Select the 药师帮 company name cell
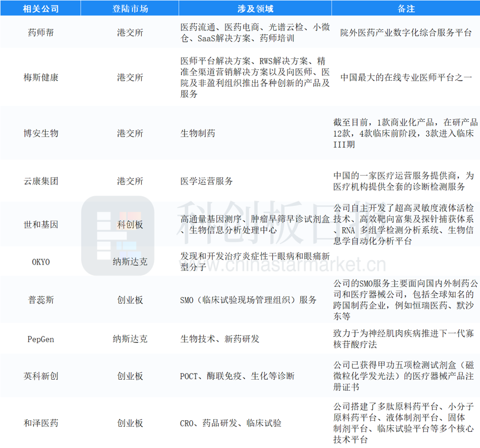 [x=42, y=33]
